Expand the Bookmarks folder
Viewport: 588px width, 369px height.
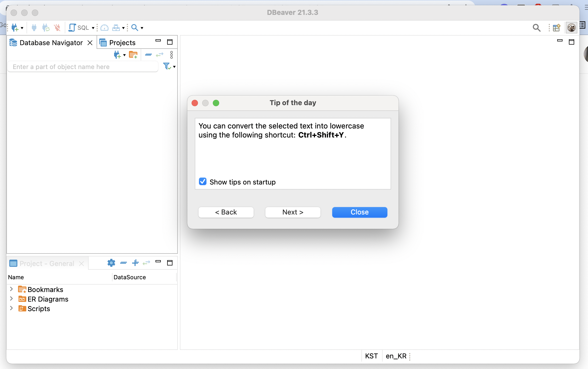pos(11,289)
